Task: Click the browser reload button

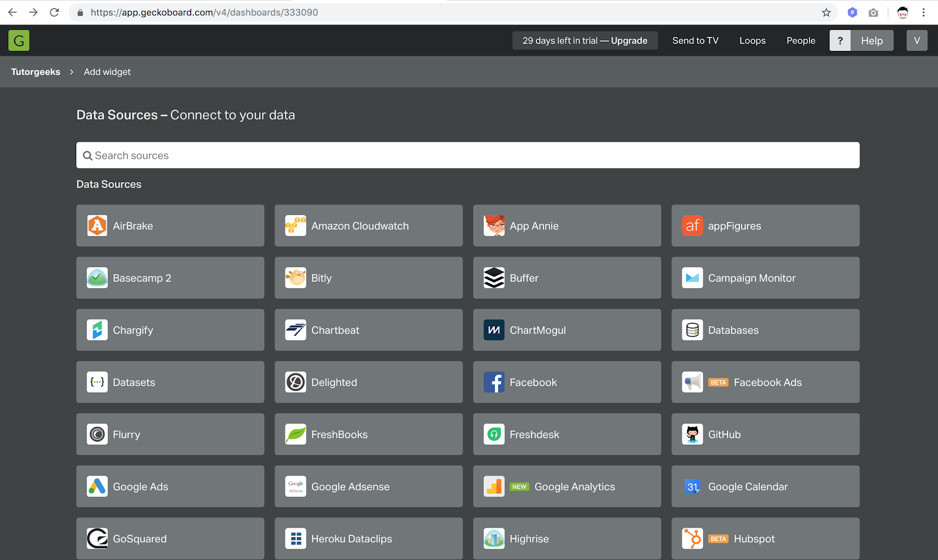Action: (x=55, y=12)
